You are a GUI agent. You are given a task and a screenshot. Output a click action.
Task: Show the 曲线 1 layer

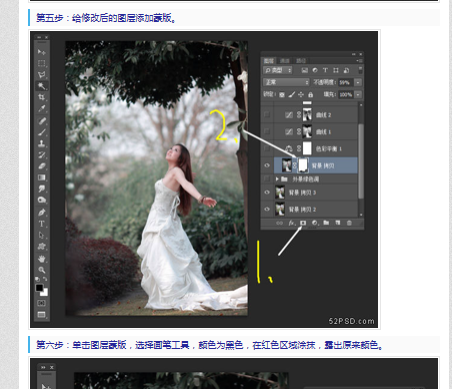267,132
